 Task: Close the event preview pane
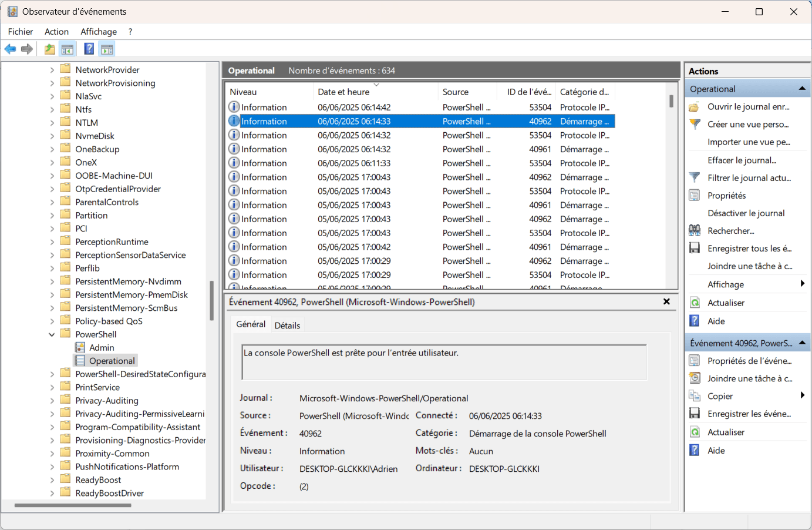tap(666, 301)
